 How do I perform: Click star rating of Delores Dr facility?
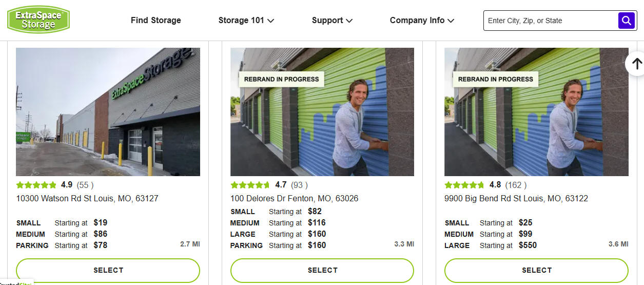coord(250,185)
